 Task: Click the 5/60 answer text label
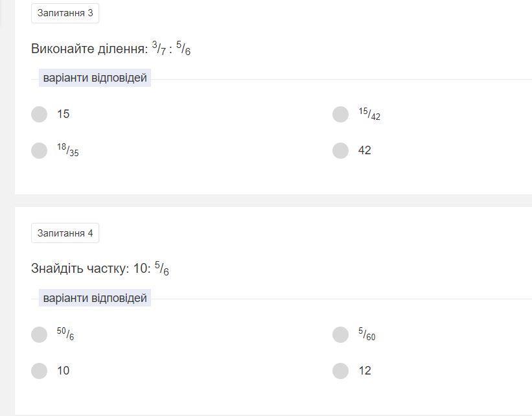point(367,334)
